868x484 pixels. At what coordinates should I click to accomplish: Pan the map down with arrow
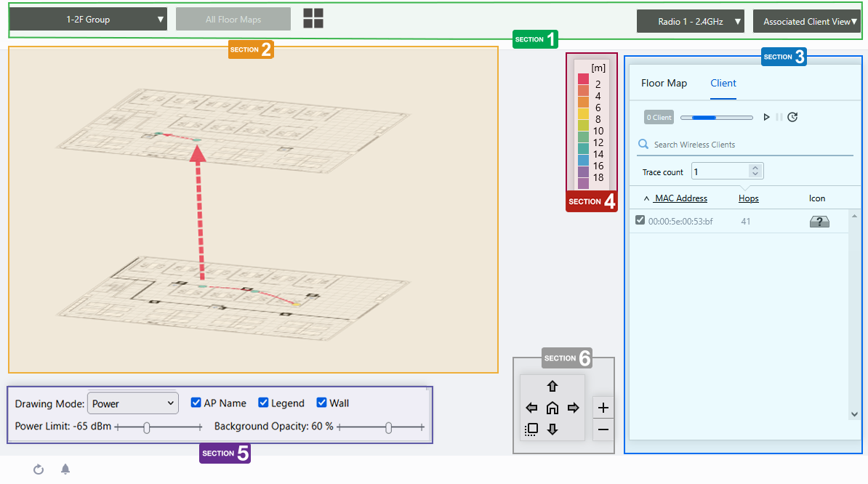pyautogui.click(x=552, y=429)
